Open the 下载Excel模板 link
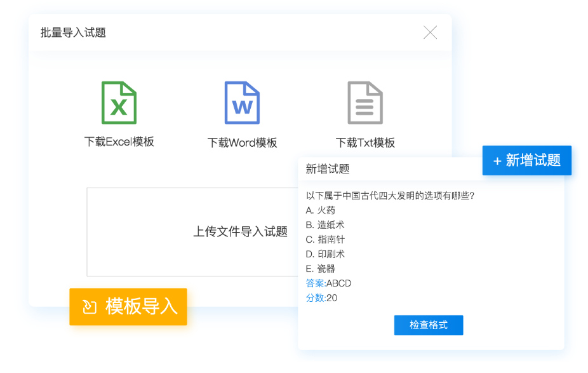Screen dimensions: 588x373 (119, 142)
